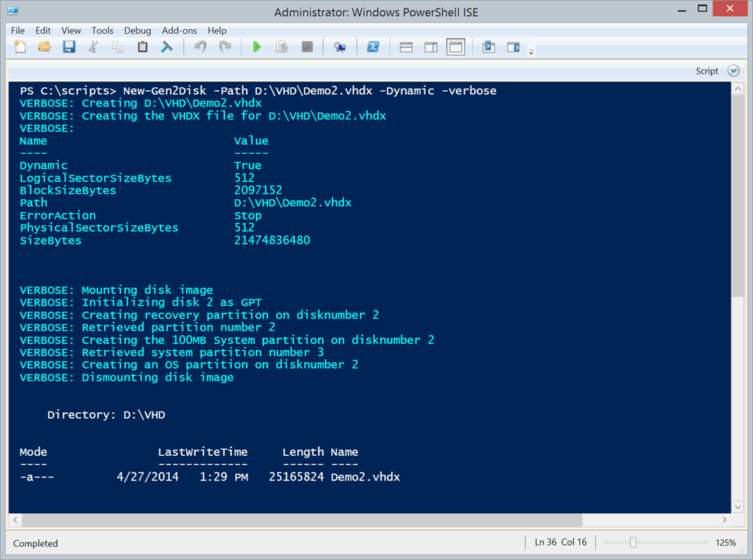This screenshot has width=753, height=560.
Task: Click 'Creating recovery partition' verbose line
Action: [199, 315]
